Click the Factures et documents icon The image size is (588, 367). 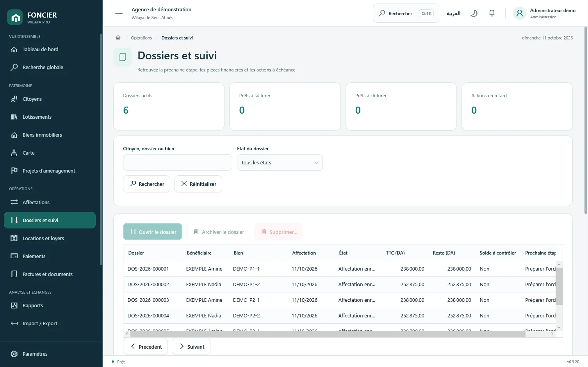tap(14, 274)
